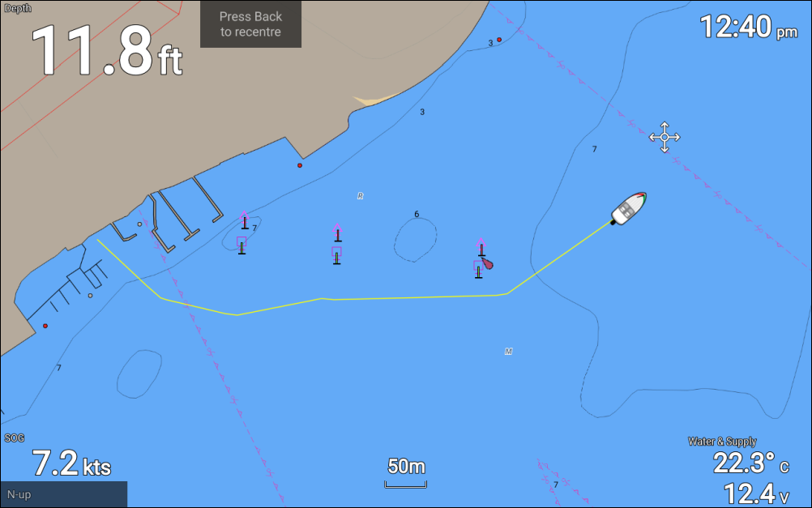Image resolution: width=812 pixels, height=508 pixels.
Task: Click the yellow vessel track line
Action: point(414,297)
